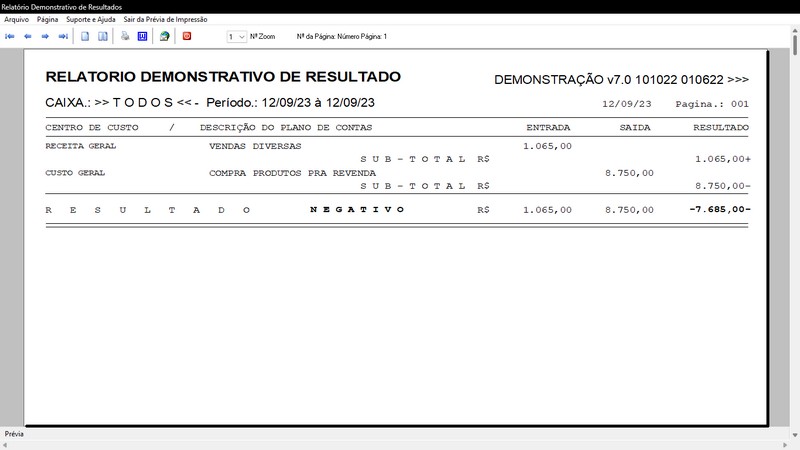Click DESCRIÇÃO DO PLANO DE CONTAS header

[286, 128]
